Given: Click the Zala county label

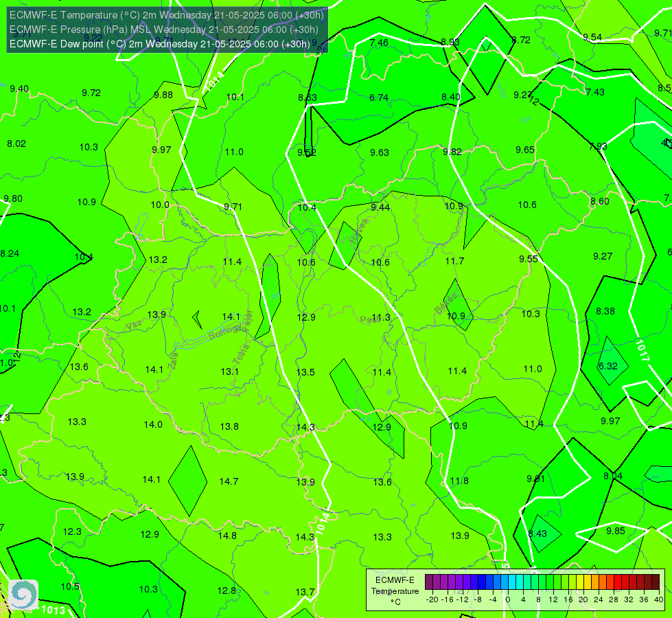Looking at the screenshot, I should point(173,360).
